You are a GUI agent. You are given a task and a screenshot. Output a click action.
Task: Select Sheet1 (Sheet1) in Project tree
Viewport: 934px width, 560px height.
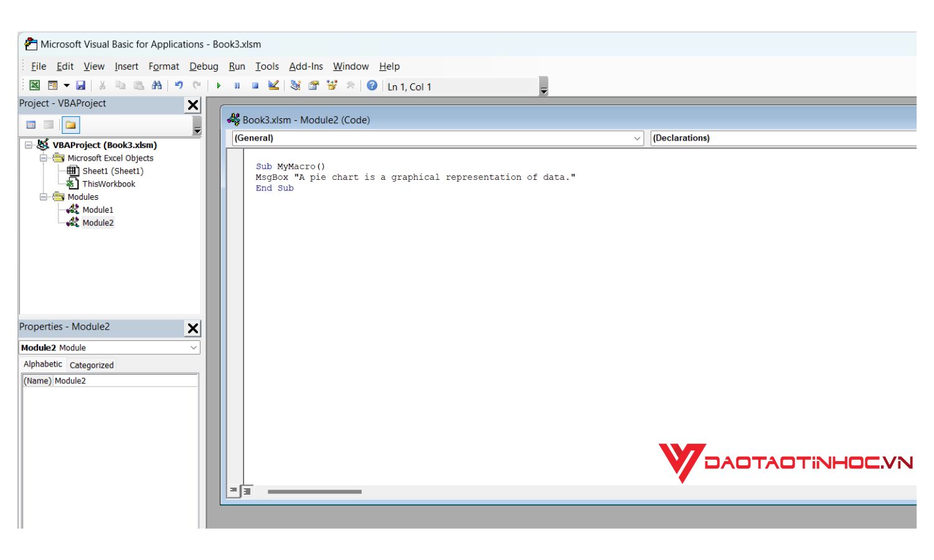click(113, 171)
